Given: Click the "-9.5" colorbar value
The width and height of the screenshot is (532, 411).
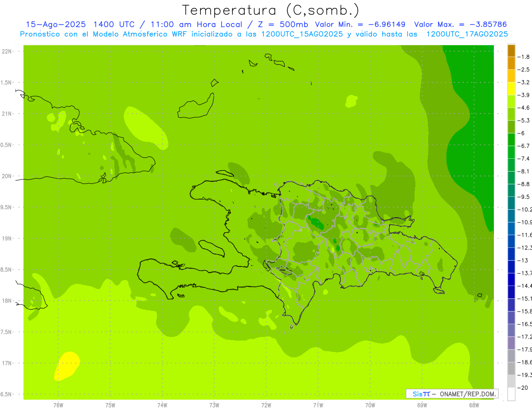Looking at the screenshot, I should pos(524,197).
